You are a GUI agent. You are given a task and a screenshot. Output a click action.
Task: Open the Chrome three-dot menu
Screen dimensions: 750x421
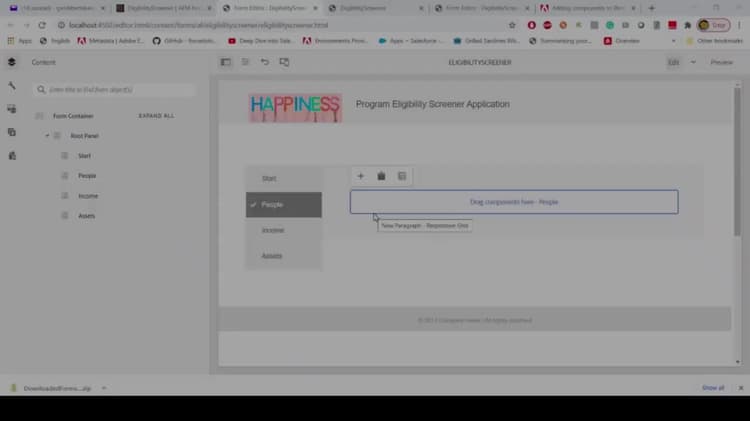click(x=739, y=25)
